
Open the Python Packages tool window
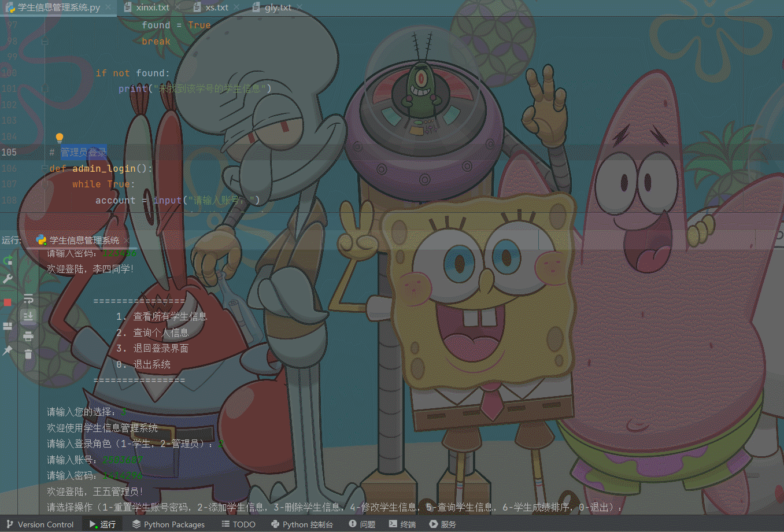[x=168, y=524]
